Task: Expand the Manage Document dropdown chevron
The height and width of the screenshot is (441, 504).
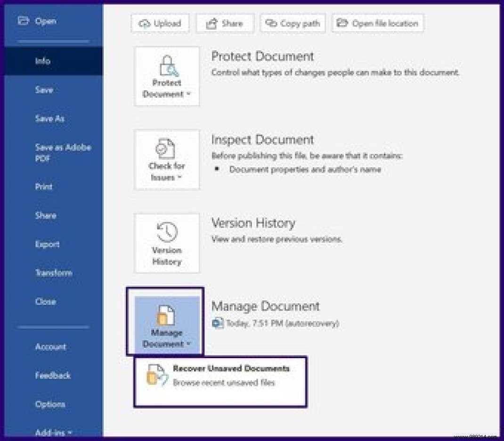Action: coord(189,344)
